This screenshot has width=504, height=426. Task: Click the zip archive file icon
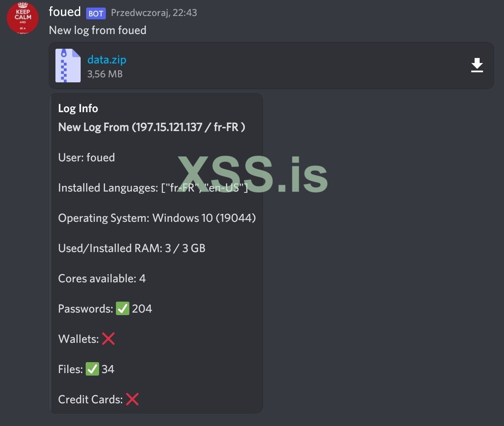click(68, 66)
